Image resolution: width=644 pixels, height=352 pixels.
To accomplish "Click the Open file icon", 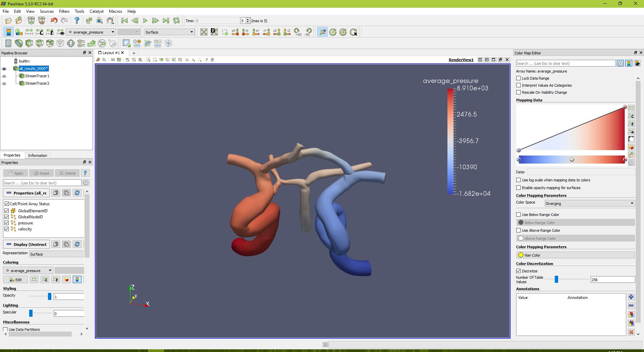I will tap(8, 21).
